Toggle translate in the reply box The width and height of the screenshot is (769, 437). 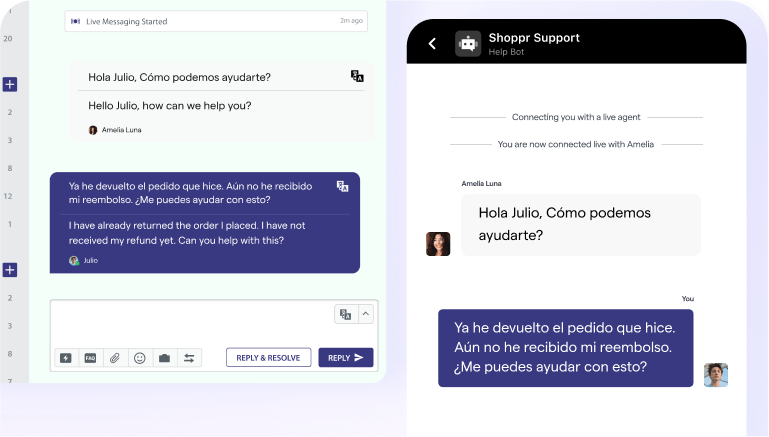tap(345, 314)
